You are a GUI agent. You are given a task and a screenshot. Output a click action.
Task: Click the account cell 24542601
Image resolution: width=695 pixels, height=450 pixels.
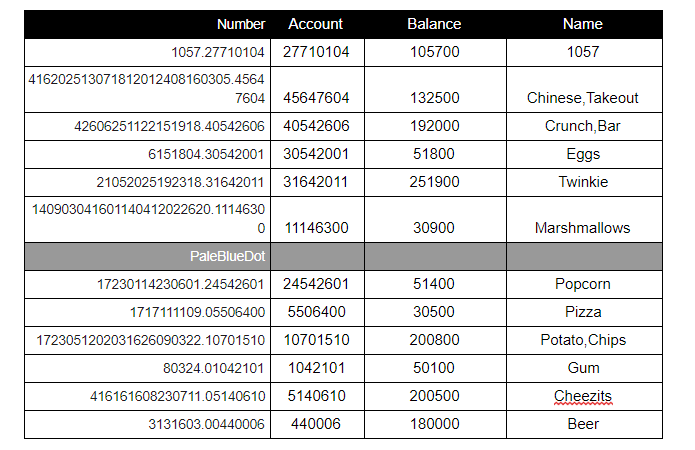click(317, 284)
